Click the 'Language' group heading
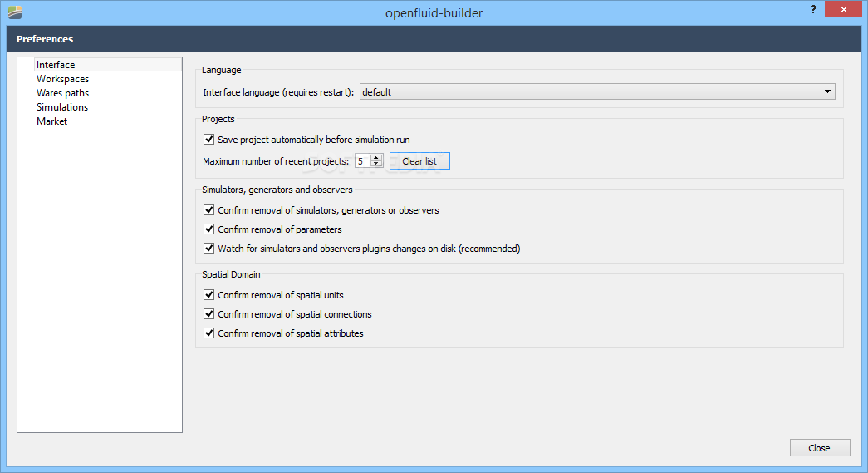868x473 pixels. (222, 71)
